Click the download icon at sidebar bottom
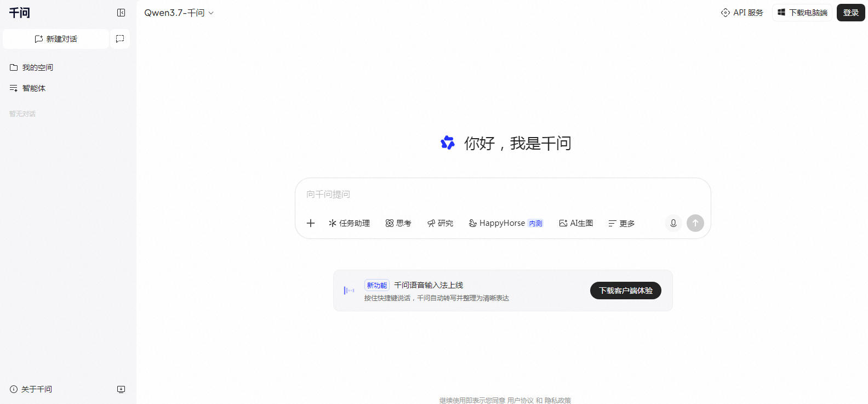 [x=121, y=389]
